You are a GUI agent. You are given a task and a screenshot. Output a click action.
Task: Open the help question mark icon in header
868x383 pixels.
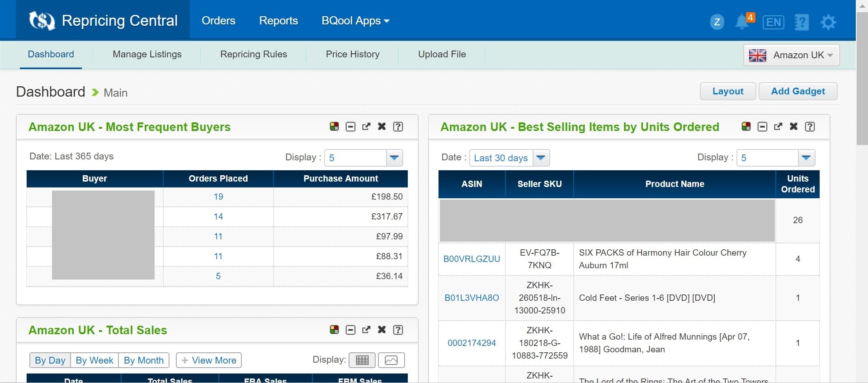[802, 22]
